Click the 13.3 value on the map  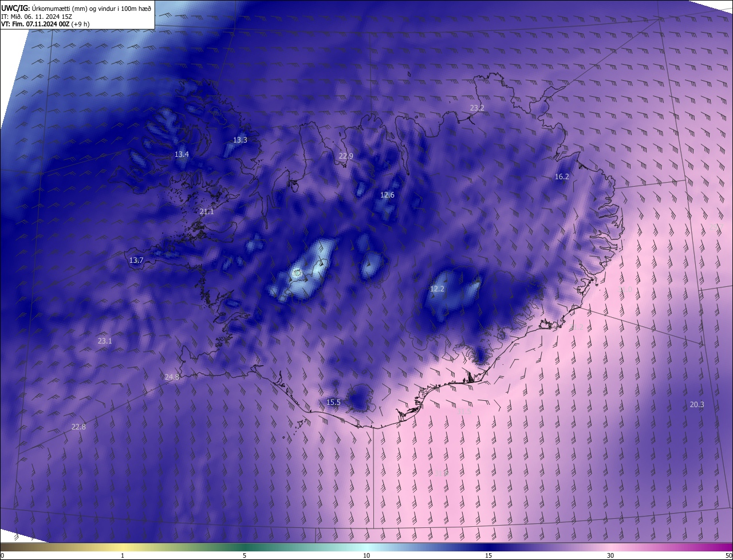(x=240, y=140)
